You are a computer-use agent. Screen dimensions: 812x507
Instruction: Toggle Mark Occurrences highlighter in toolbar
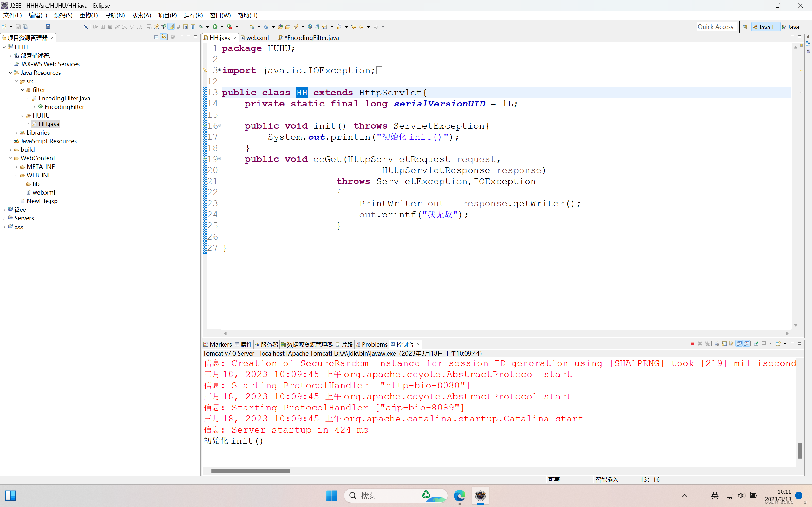(171, 27)
